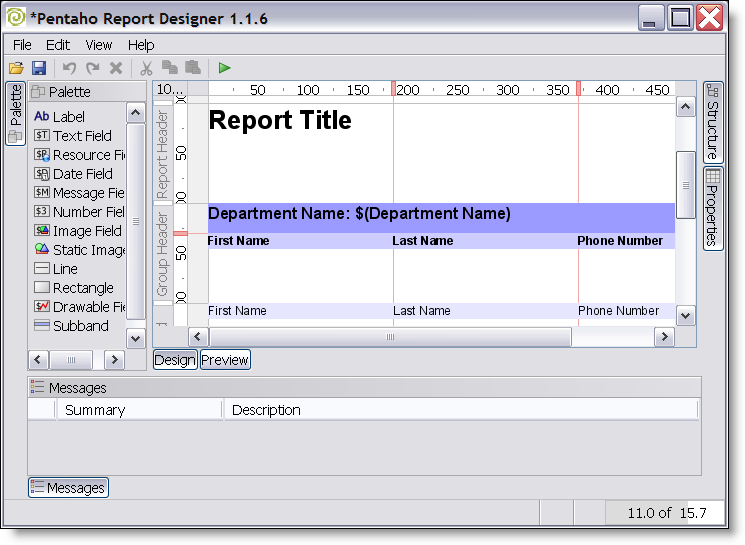Click the Palette vertical scrollbar thumb

coord(135,221)
